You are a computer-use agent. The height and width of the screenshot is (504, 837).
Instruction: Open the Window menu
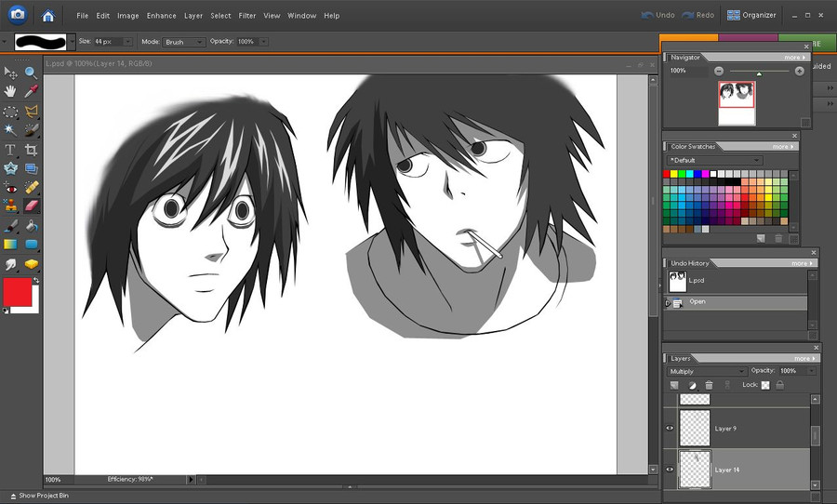coord(301,16)
